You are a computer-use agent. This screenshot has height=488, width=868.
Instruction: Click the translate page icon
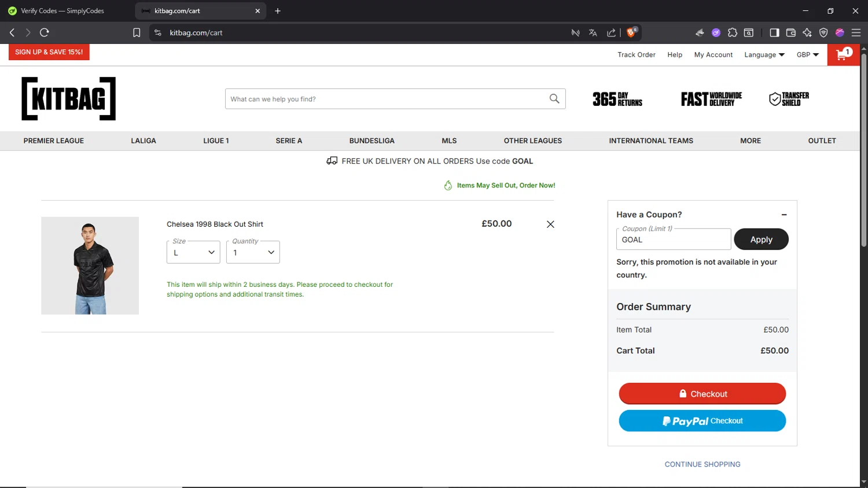tap(593, 33)
